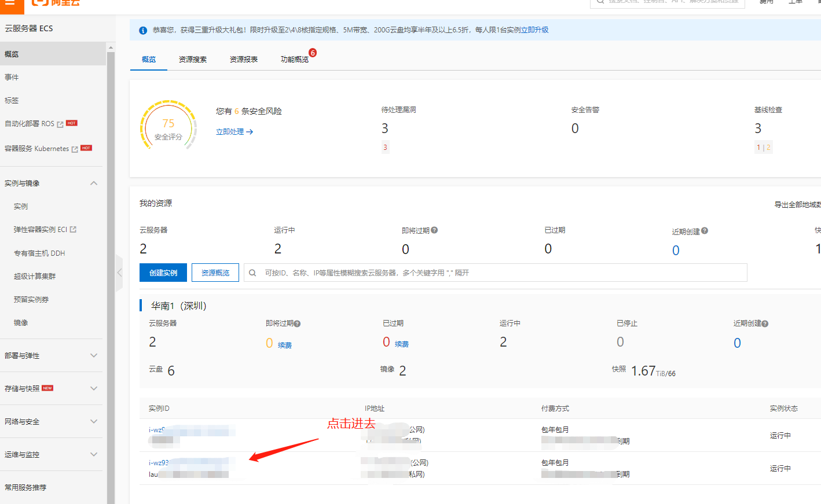Viewport: 821px width, 504px height.
Task: Expand the 网络与安全 section
Action: (94, 422)
